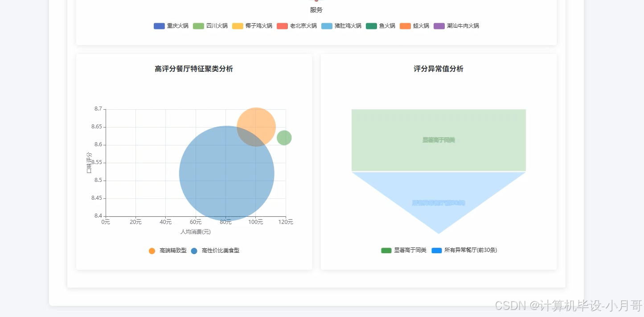Click the 服务 label above the legend
Screen dimensions: 644x317
(x=316, y=10)
